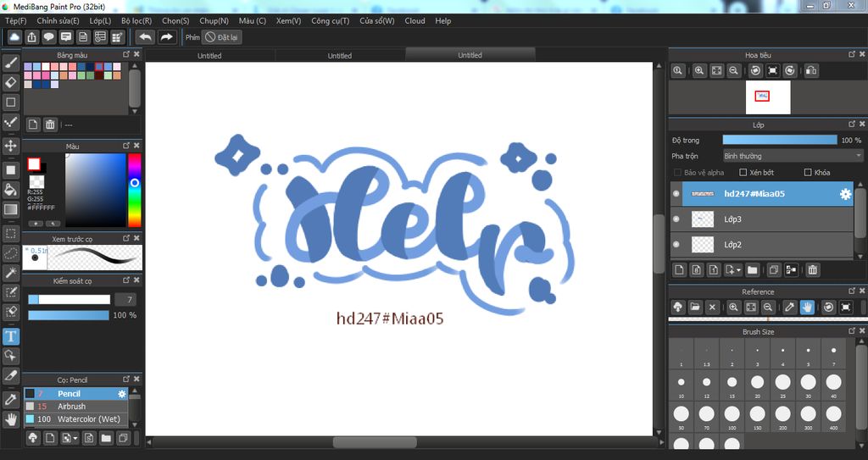Expand the brush add dropdown arrow
The height and width of the screenshot is (460, 868).
(75, 439)
